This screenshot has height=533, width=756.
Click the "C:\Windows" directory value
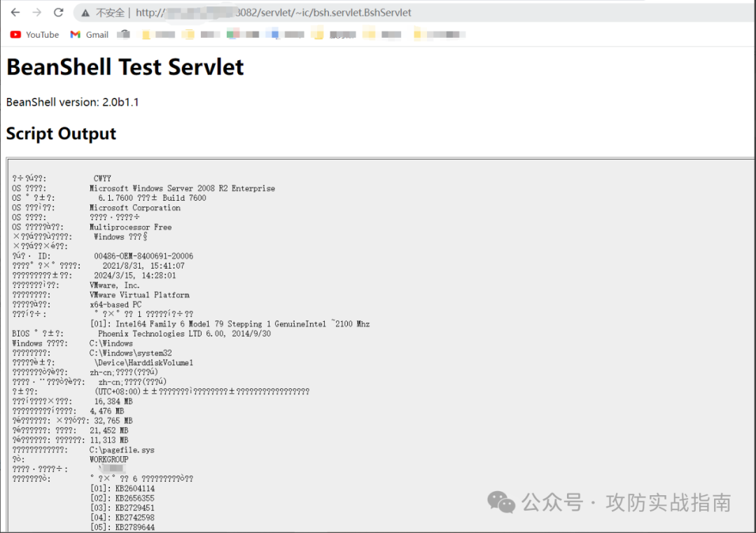pos(111,343)
